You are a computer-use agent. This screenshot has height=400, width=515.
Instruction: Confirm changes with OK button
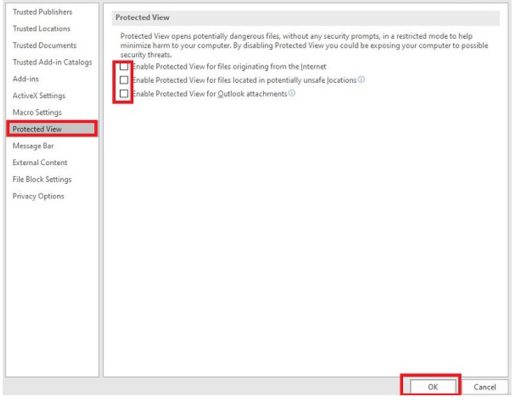tap(433, 387)
